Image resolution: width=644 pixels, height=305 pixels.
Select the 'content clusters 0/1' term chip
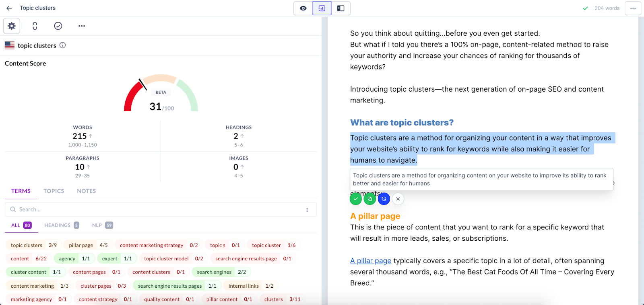159,272
